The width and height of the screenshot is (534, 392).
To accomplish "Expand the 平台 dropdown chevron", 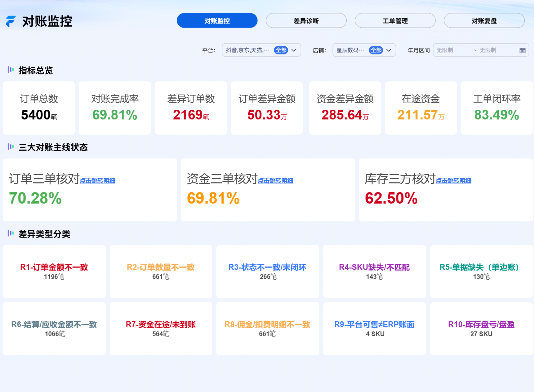I will (x=294, y=50).
